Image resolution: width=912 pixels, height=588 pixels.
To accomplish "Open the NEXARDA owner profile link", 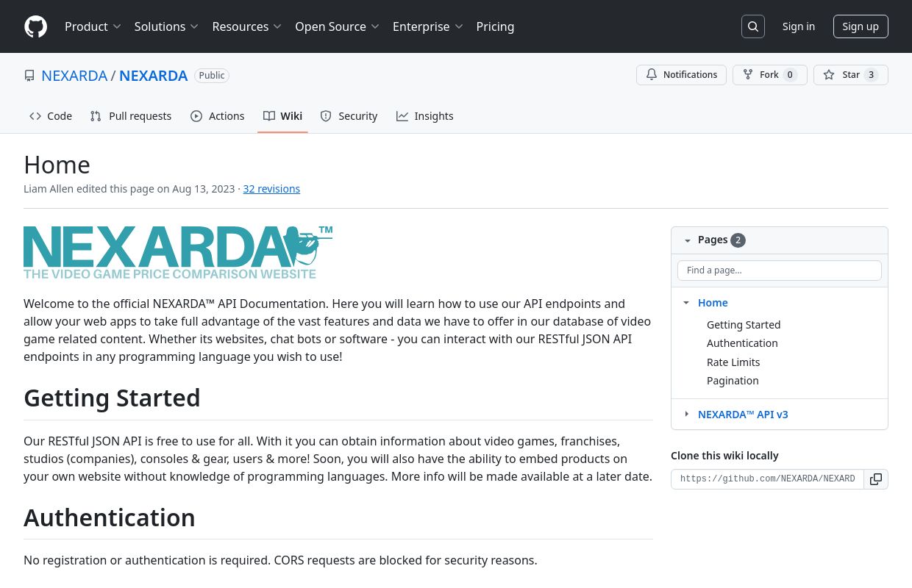I will [x=74, y=76].
